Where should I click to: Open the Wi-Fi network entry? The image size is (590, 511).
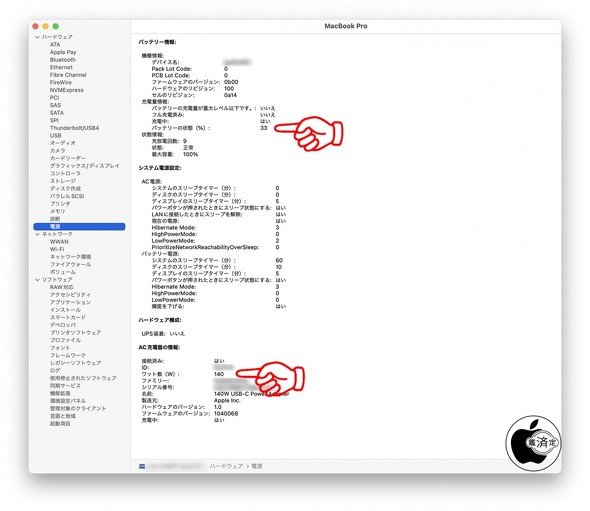coord(57,249)
